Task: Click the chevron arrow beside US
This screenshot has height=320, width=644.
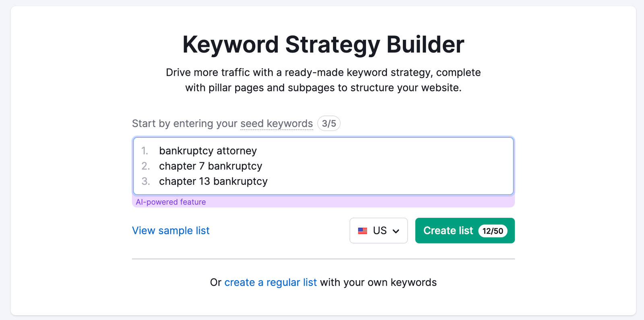Action: (x=396, y=231)
